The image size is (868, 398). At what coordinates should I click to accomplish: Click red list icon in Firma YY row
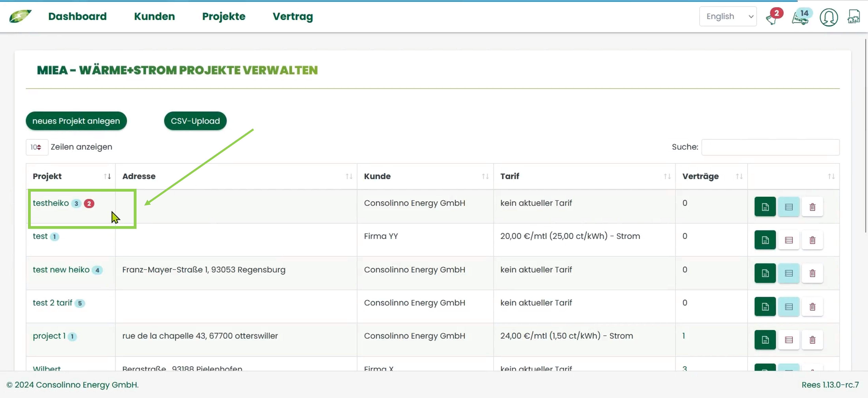point(788,240)
